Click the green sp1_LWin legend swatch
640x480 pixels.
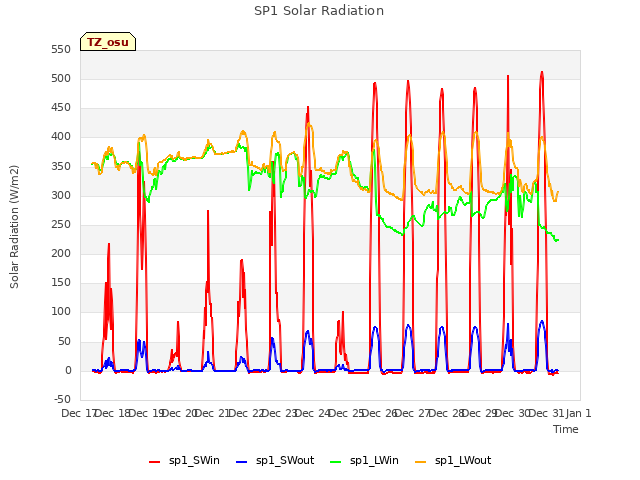tap(336, 462)
